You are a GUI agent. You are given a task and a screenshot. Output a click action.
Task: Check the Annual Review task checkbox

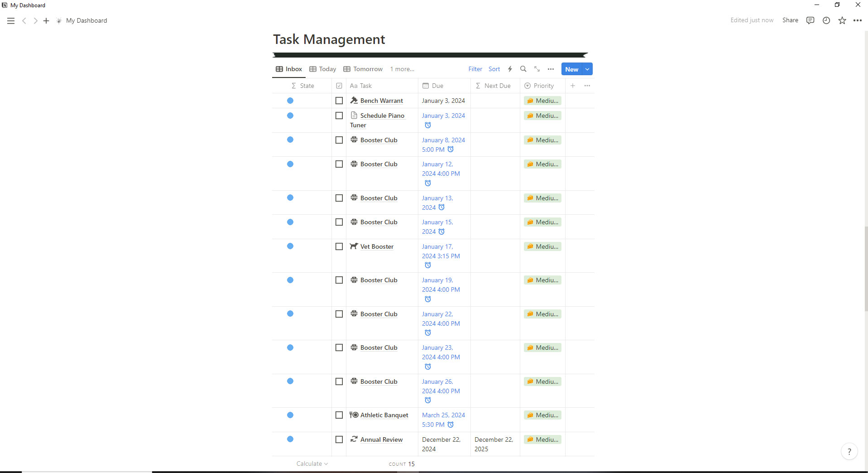pos(339,439)
